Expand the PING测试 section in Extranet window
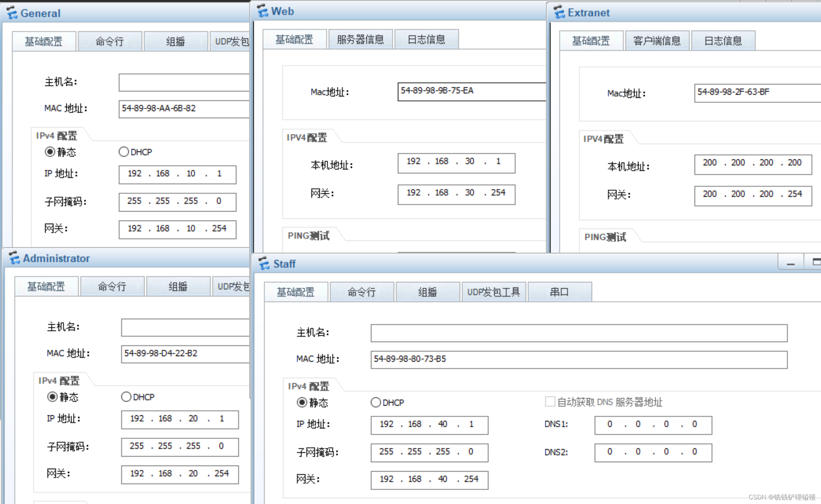This screenshot has width=821, height=504. tap(606, 237)
